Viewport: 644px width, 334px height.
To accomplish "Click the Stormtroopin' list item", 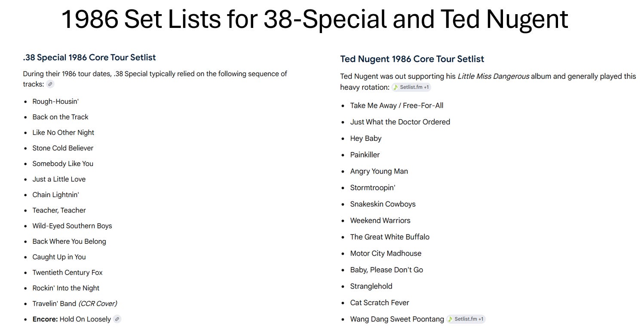I will pyautogui.click(x=373, y=188).
